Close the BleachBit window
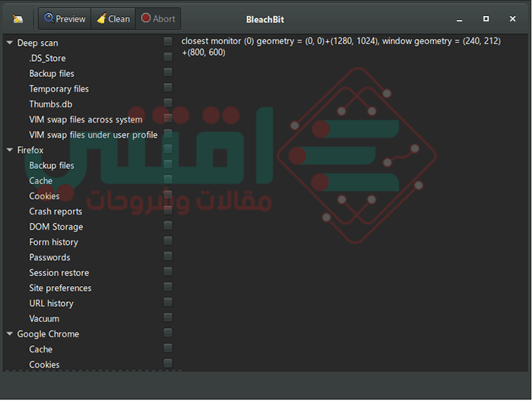 coord(512,19)
